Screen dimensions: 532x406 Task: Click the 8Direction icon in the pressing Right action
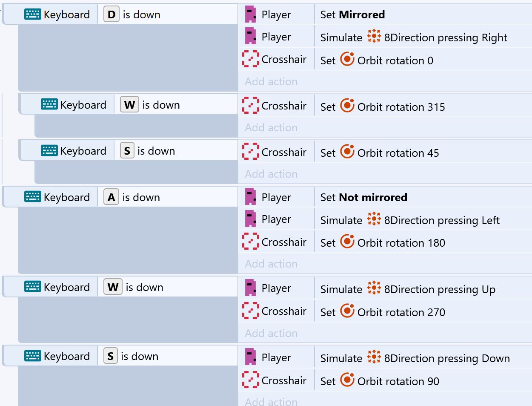(x=374, y=37)
